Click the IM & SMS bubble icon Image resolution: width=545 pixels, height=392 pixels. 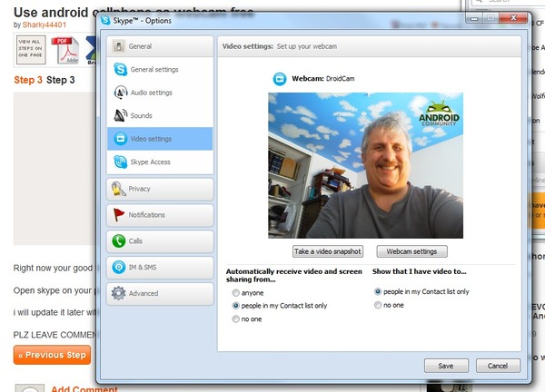(x=118, y=267)
